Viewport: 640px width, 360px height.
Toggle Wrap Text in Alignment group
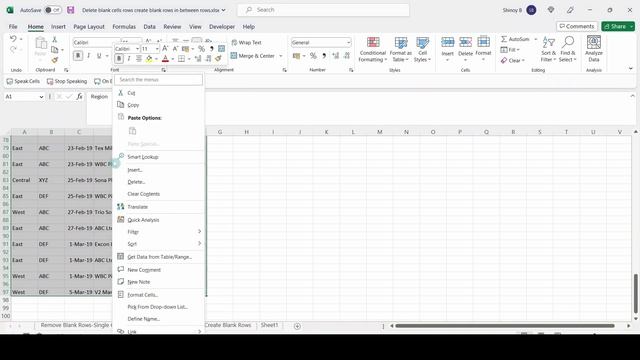pyautogui.click(x=246, y=42)
